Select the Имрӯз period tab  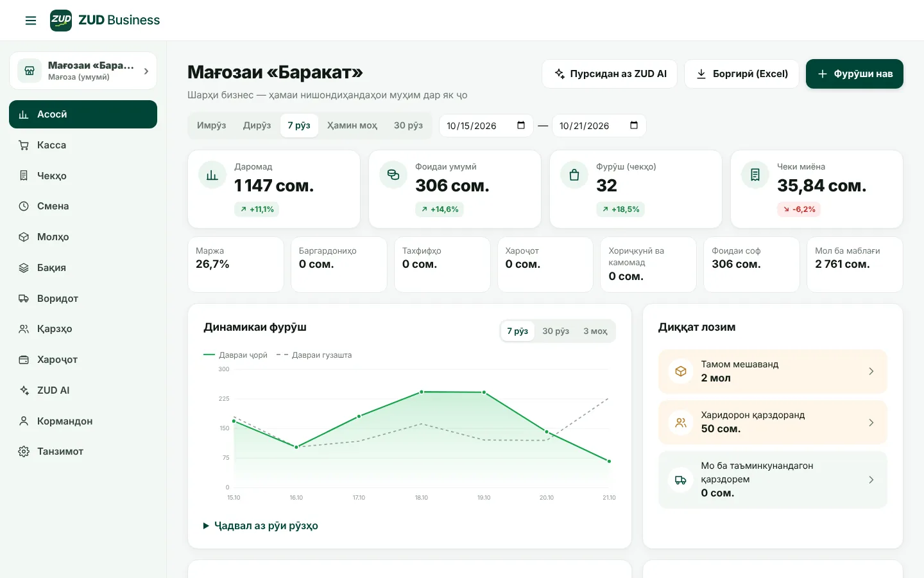(x=212, y=125)
